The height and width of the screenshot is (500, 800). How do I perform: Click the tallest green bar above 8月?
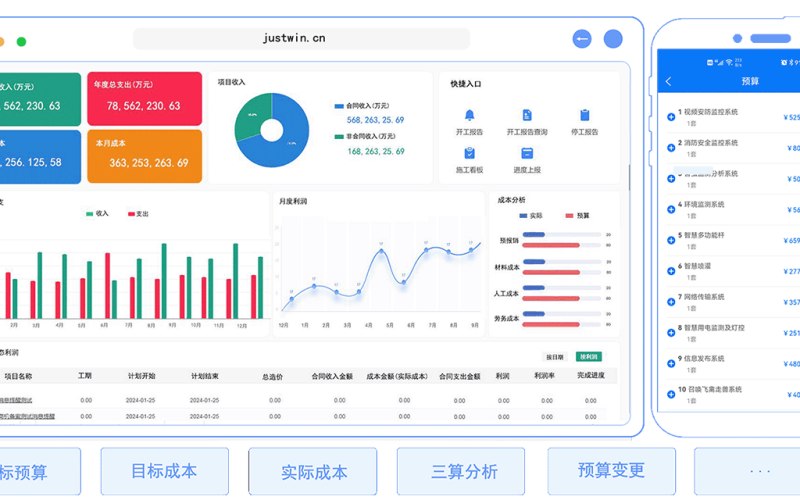click(x=164, y=281)
